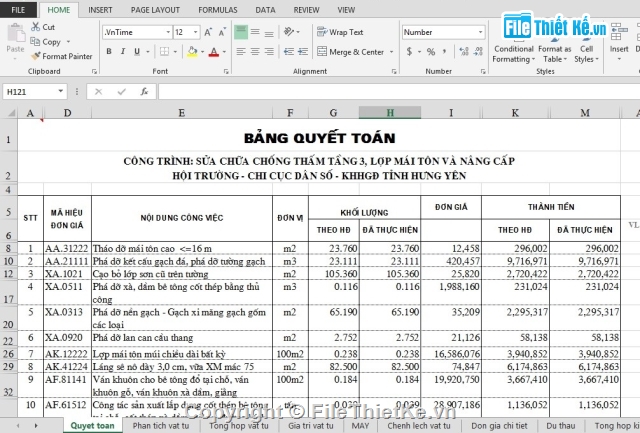The image size is (640, 433).
Task: Click the Insert Function fx icon
Action: [x=144, y=92]
